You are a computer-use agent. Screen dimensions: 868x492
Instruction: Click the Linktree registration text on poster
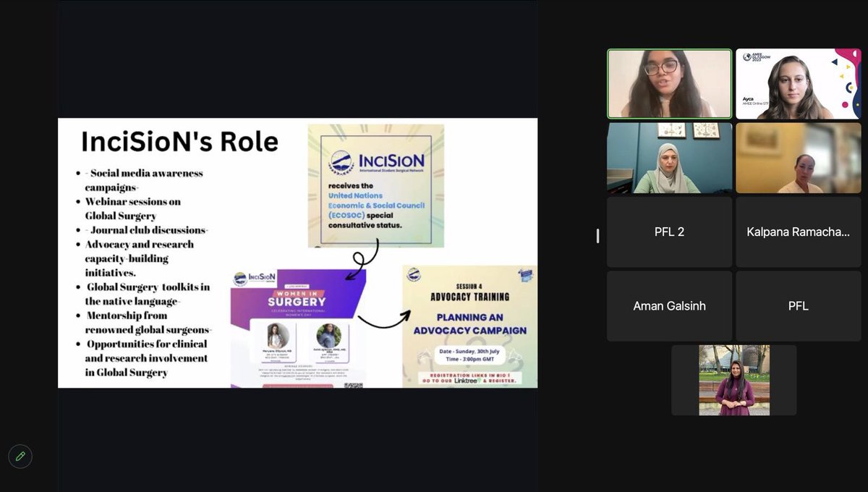point(470,378)
